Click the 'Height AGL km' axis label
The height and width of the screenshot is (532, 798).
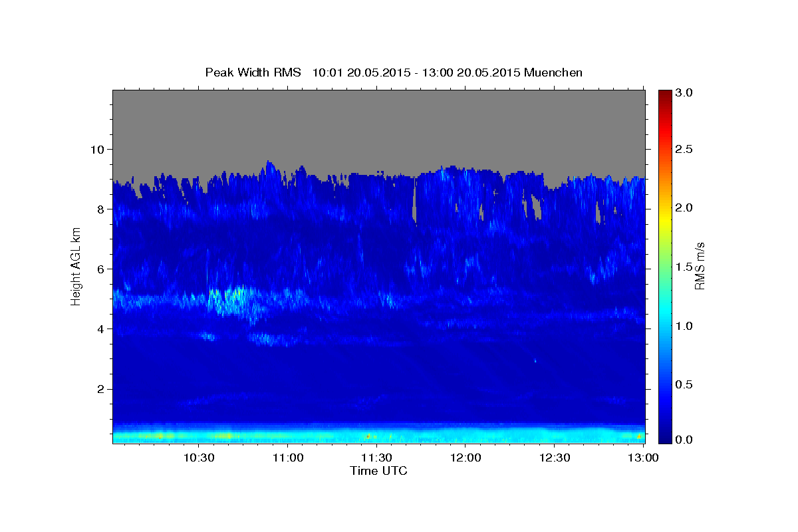point(76,265)
